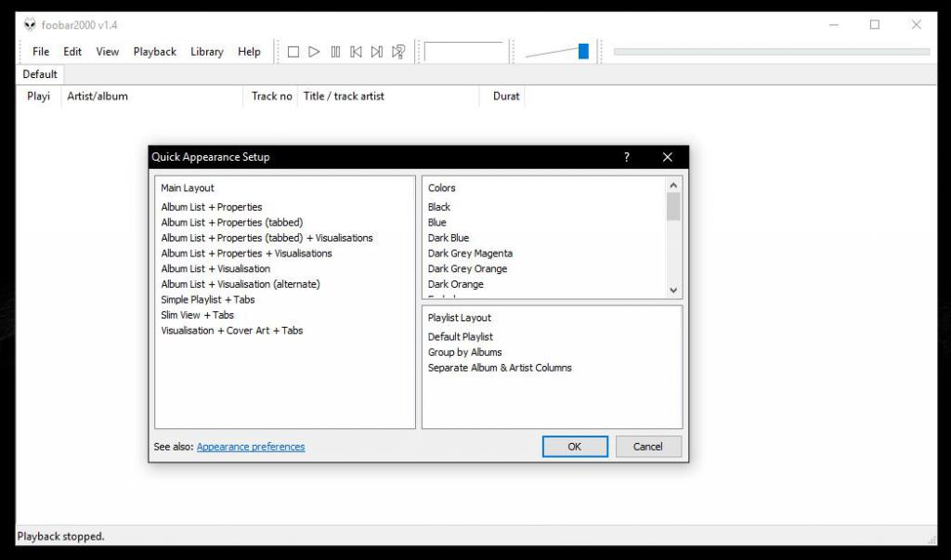Click the Durat column header

point(502,96)
